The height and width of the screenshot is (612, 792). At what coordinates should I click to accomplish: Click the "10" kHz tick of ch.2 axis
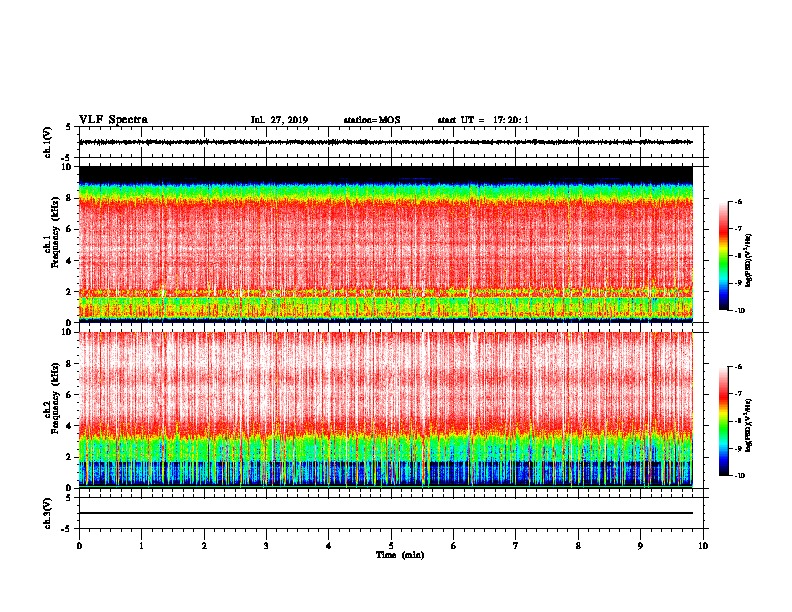69,332
